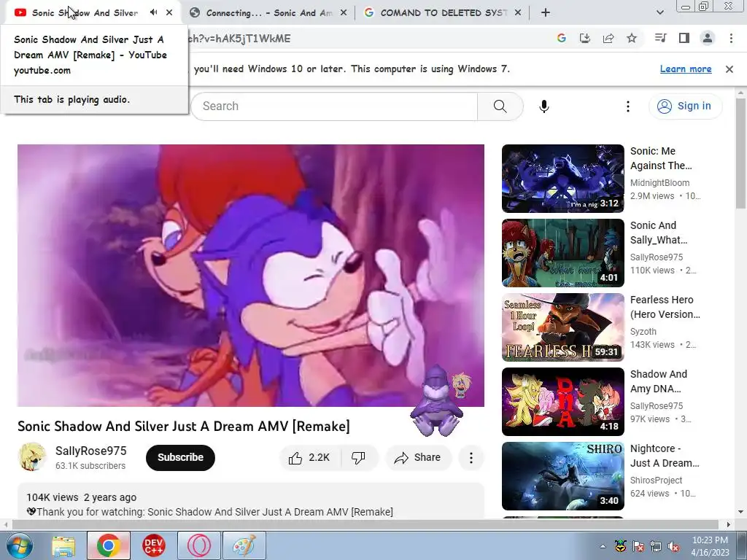Open Shadow And Amy DNA... title
Viewport: 747px width, 560px height.
pyautogui.click(x=659, y=381)
